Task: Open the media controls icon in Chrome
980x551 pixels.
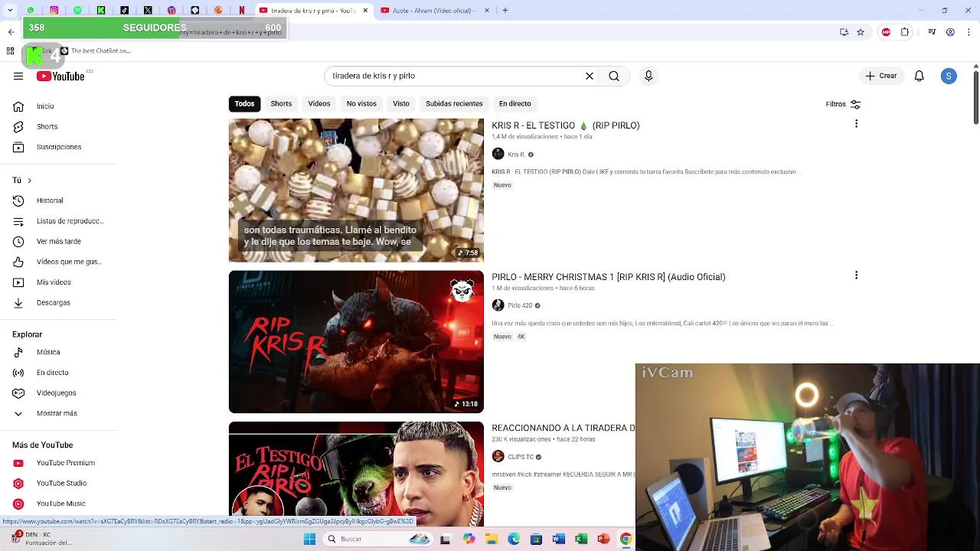Action: click(x=932, y=32)
